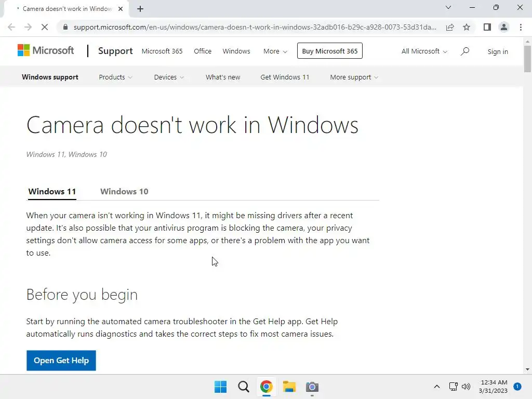The height and width of the screenshot is (399, 532).
Task: Open Windows support link
Action: pos(50,77)
